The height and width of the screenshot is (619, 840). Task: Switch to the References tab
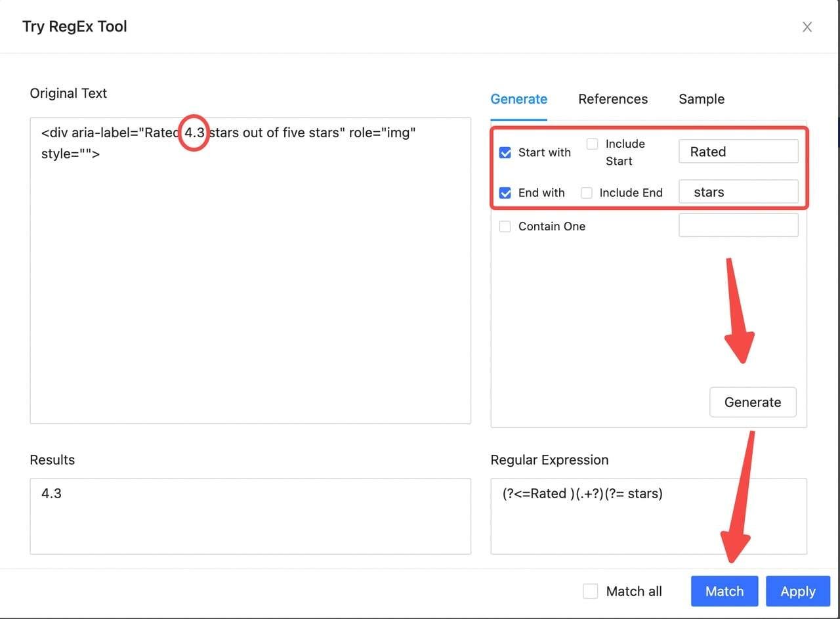pyautogui.click(x=612, y=99)
